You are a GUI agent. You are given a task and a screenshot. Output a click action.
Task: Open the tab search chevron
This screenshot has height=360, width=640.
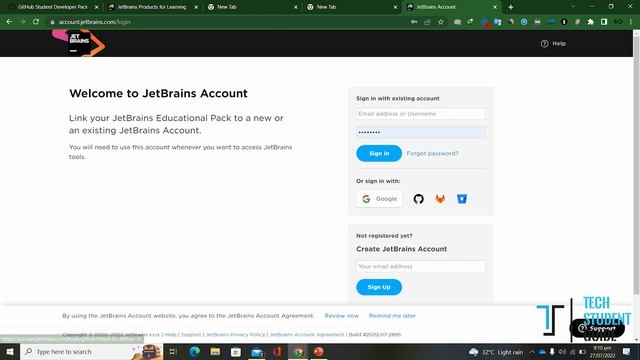(x=573, y=7)
